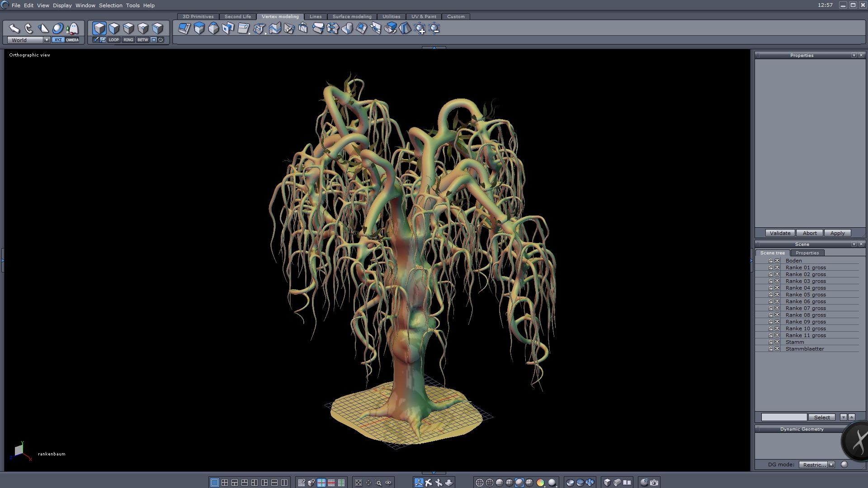Hide the Stamm object via eye icon
Viewport: 868px width, 488px height.
coord(777,342)
